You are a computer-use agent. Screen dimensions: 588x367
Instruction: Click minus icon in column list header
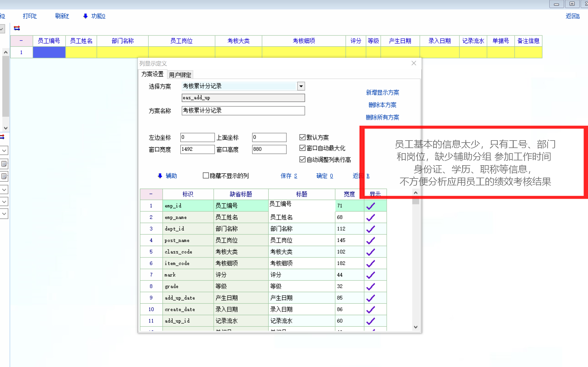point(151,194)
